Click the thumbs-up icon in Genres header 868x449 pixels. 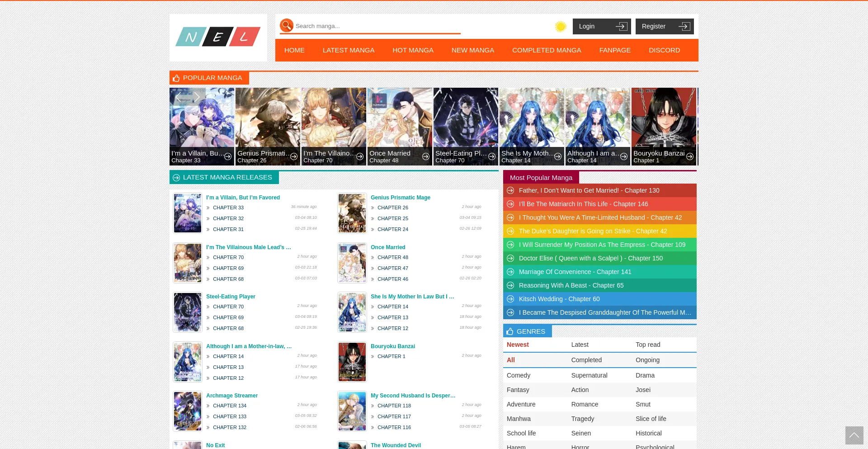pyautogui.click(x=510, y=331)
